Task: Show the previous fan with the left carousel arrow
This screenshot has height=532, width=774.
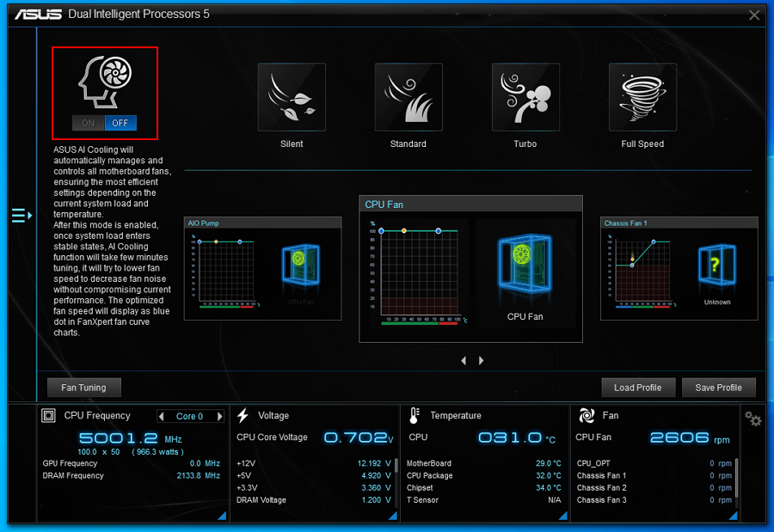Action: coord(464,361)
